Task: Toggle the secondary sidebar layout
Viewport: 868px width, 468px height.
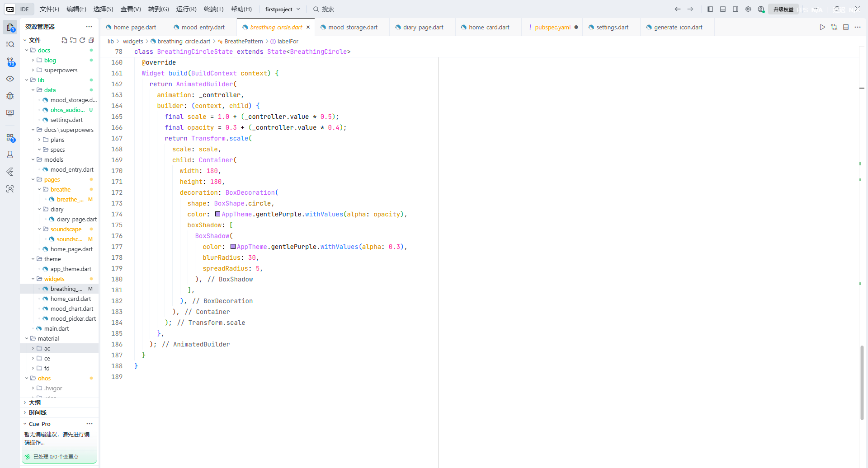Action: point(736,9)
